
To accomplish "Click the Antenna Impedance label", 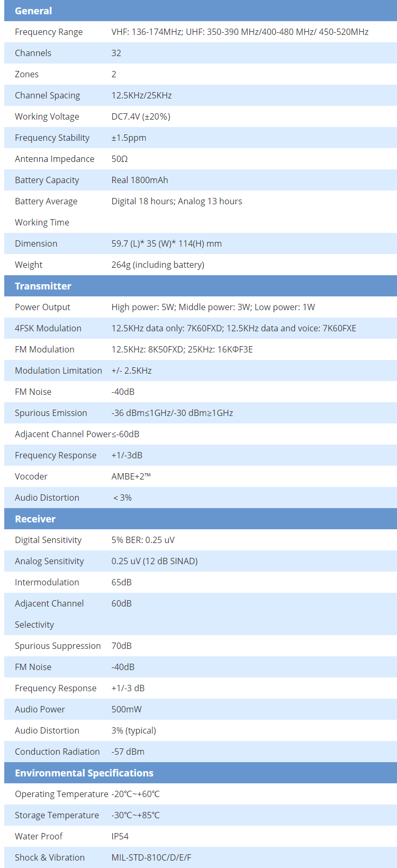I will coord(55,159).
